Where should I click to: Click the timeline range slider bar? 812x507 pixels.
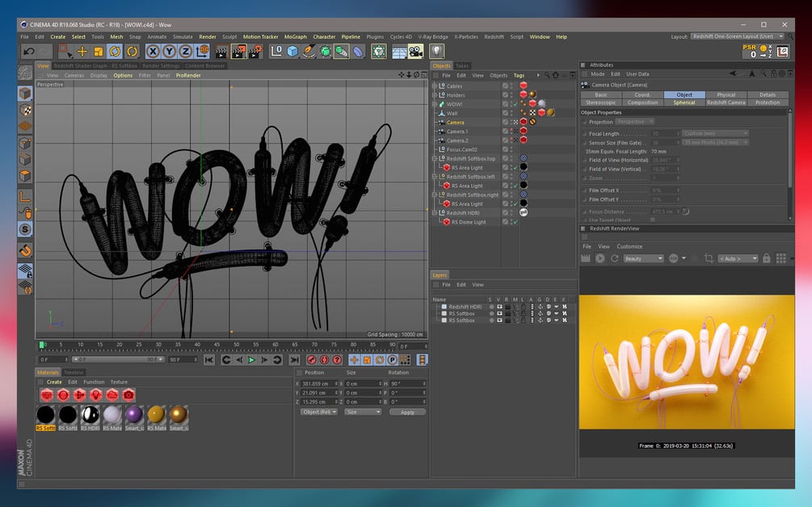click(117, 359)
